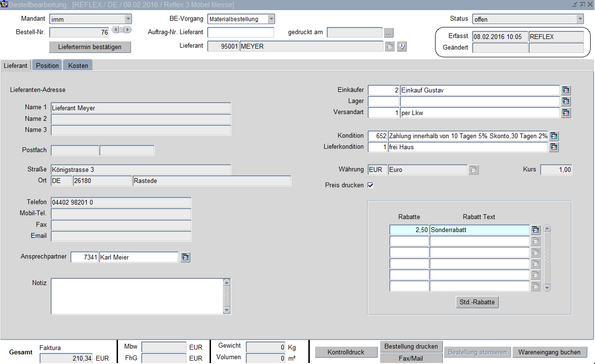Open lookup list for Versandart field
This screenshot has height=364, width=595.
click(x=566, y=113)
